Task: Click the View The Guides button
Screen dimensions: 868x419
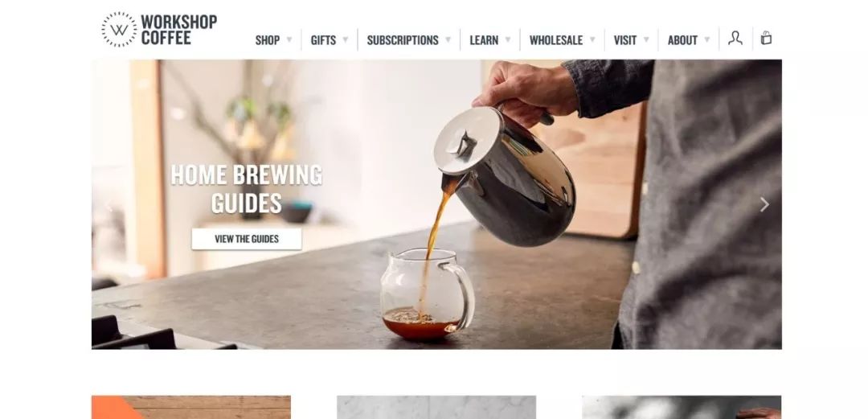Action: [x=247, y=239]
